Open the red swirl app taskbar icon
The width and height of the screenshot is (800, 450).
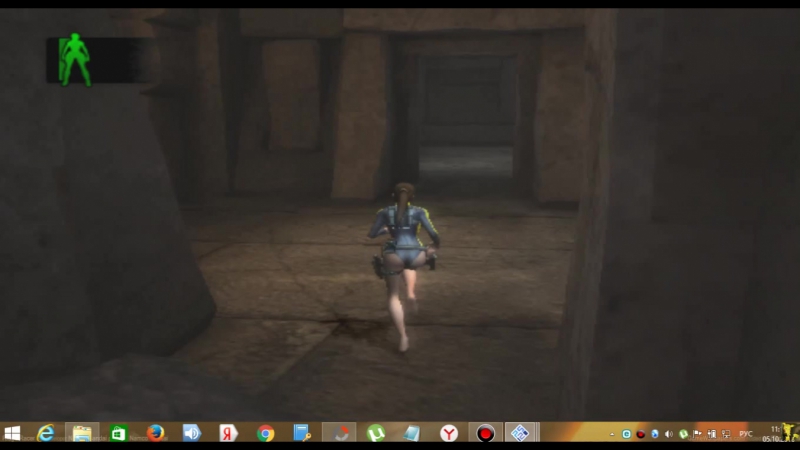(x=341, y=434)
